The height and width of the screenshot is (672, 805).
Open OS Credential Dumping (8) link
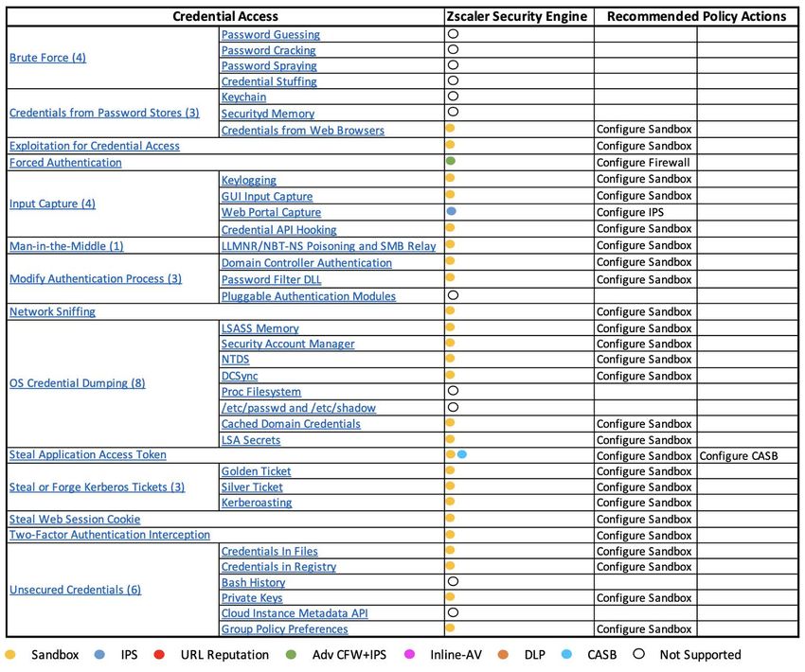[77, 383]
